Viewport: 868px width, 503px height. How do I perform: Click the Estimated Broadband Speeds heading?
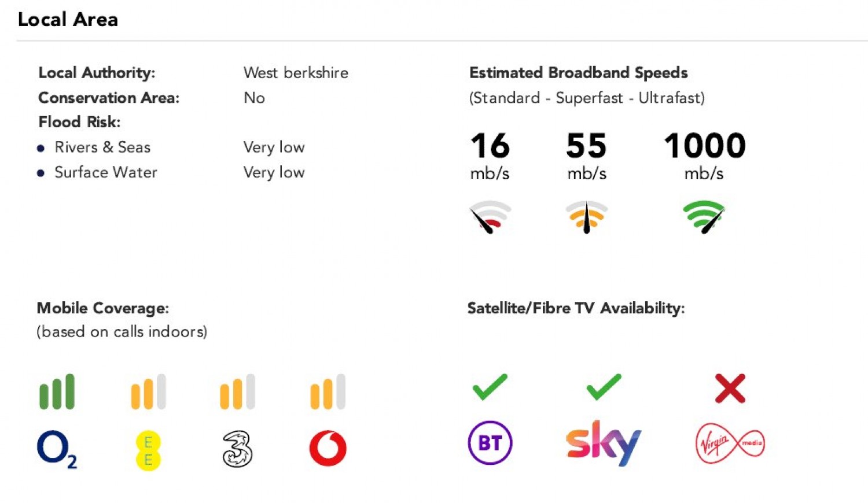click(x=578, y=73)
